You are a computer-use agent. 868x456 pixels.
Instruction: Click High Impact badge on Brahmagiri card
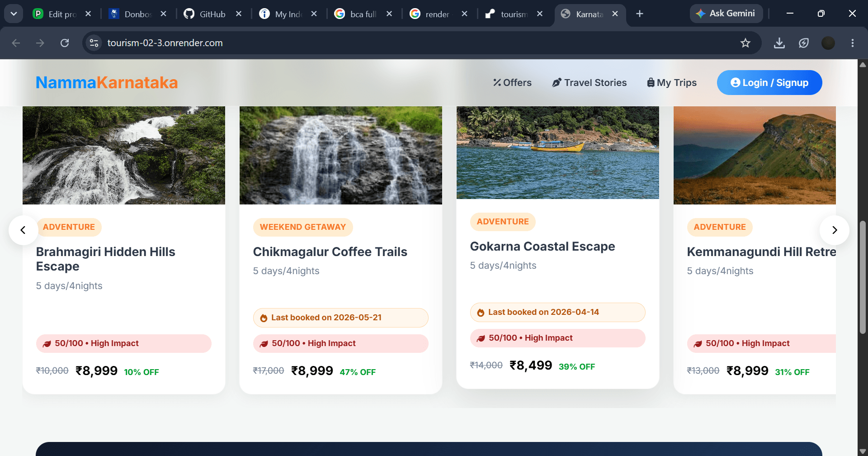tap(124, 343)
